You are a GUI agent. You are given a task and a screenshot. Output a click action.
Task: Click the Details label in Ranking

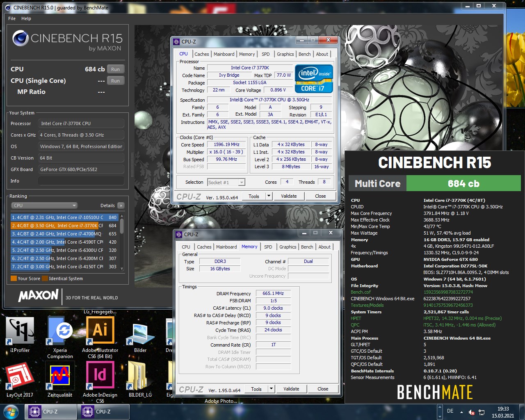(x=107, y=205)
